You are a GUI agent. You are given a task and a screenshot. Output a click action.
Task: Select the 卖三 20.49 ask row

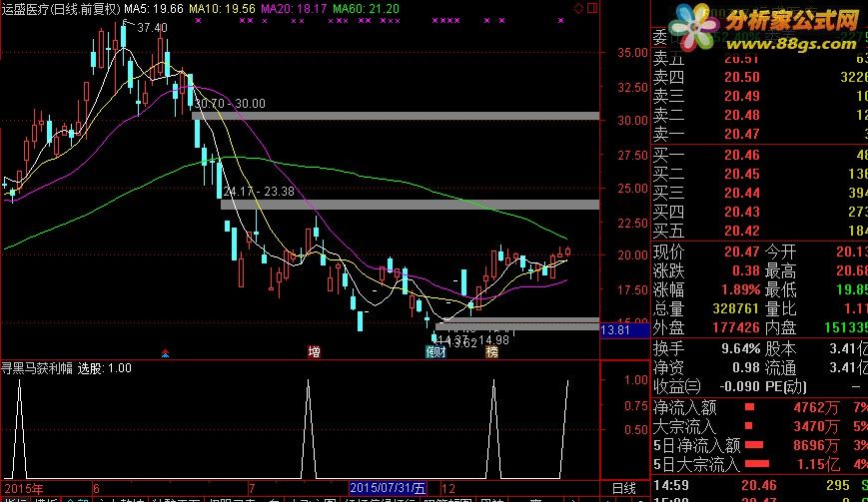(x=759, y=96)
